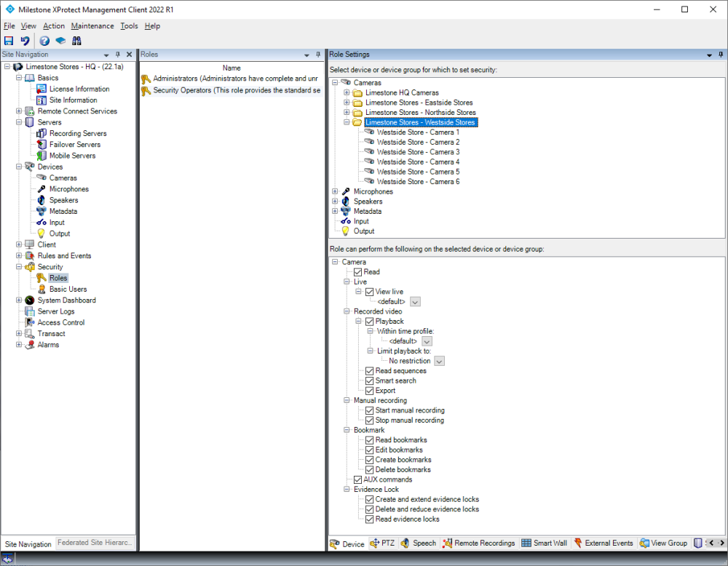The image size is (728, 566).
Task: Open Help via the question mark icon
Action: coord(44,41)
